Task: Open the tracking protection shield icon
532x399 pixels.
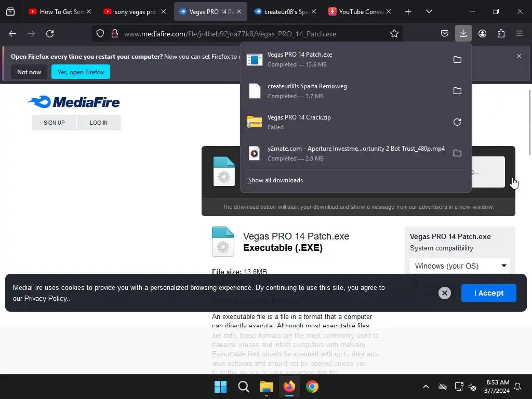Action: coord(100,34)
